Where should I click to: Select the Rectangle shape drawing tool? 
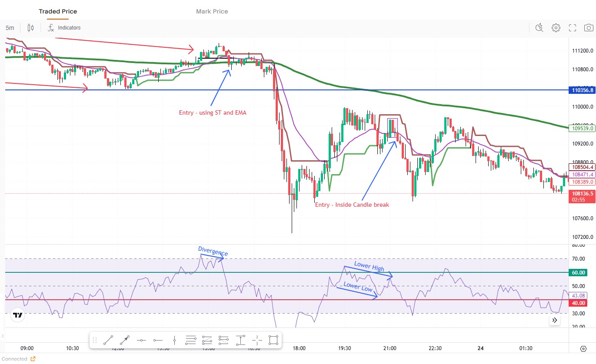point(273,340)
